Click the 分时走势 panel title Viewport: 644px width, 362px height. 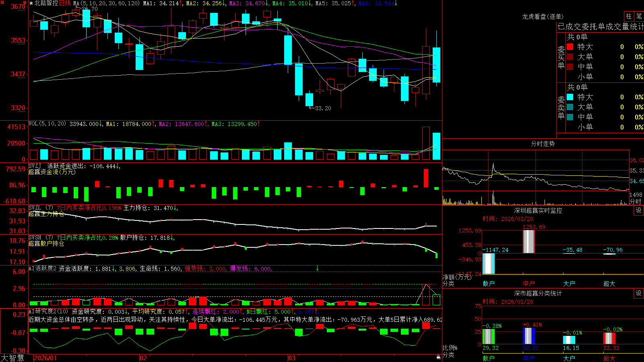click(x=543, y=144)
